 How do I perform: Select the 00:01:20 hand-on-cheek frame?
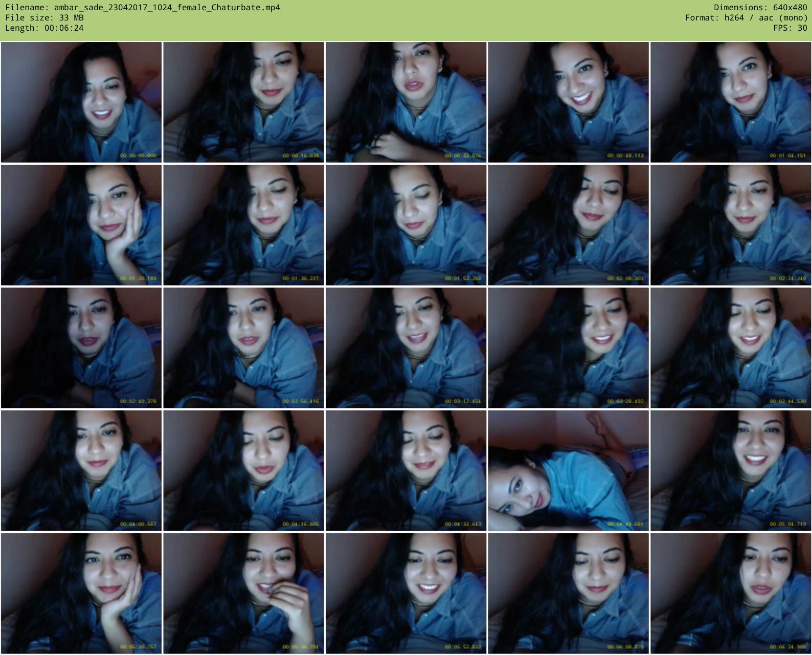pos(81,225)
